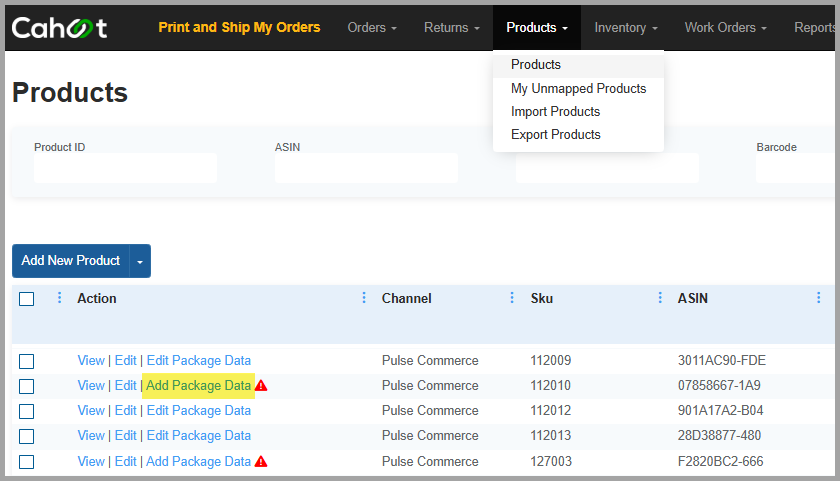Screen dimensions: 840x481
Task: Open the Work Orders dropdown menu
Action: tap(725, 27)
